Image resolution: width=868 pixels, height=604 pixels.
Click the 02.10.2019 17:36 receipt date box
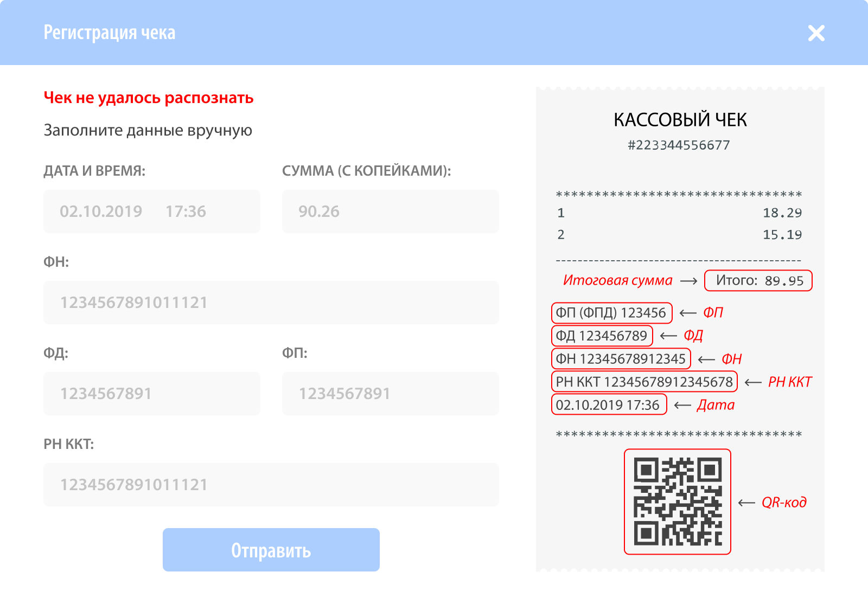pos(609,405)
